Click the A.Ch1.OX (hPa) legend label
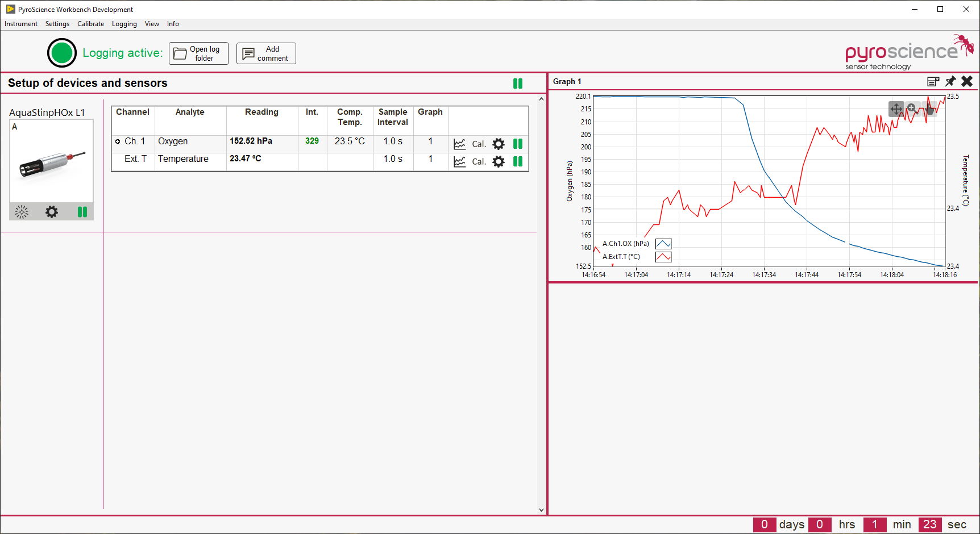The image size is (980, 534). (626, 244)
